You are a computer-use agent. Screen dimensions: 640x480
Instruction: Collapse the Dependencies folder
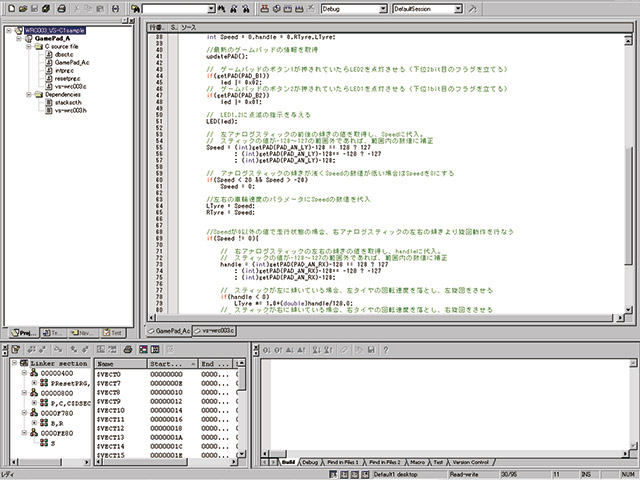29,95
